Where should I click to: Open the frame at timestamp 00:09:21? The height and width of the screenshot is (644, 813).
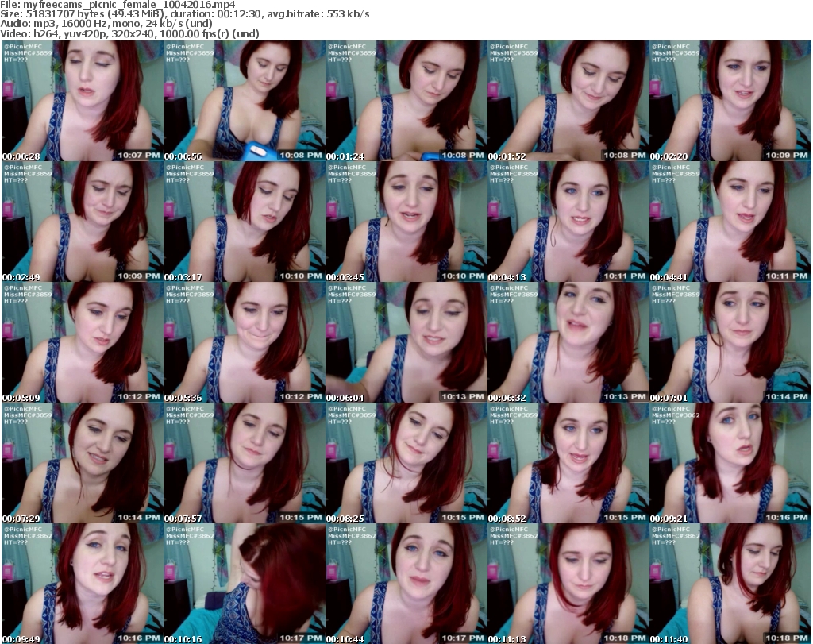coord(730,463)
